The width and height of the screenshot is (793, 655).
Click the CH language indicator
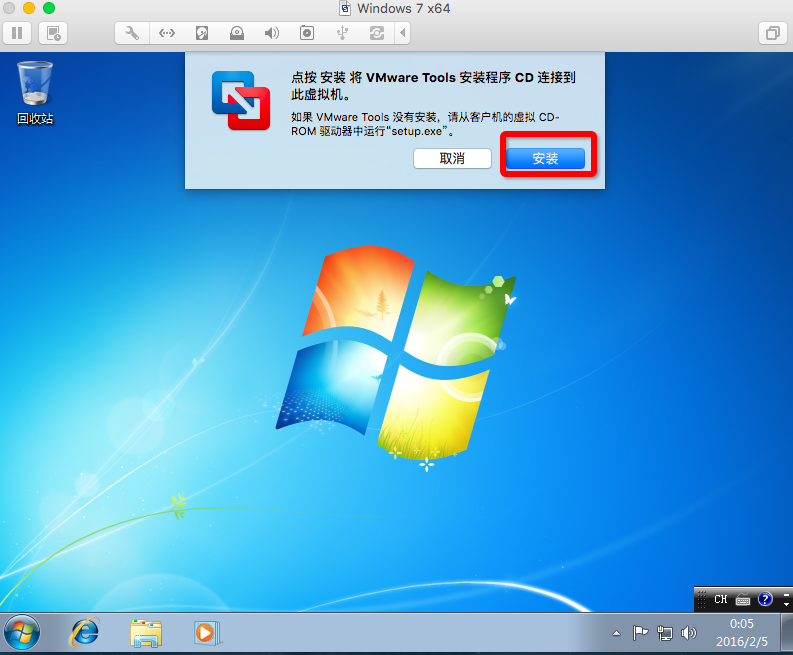coord(720,599)
